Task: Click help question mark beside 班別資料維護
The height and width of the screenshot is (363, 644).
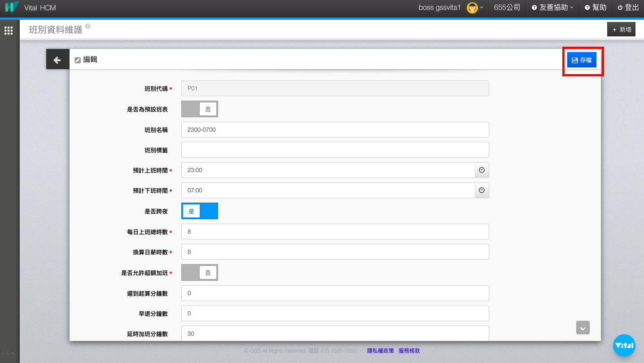Action: pyautogui.click(x=88, y=27)
